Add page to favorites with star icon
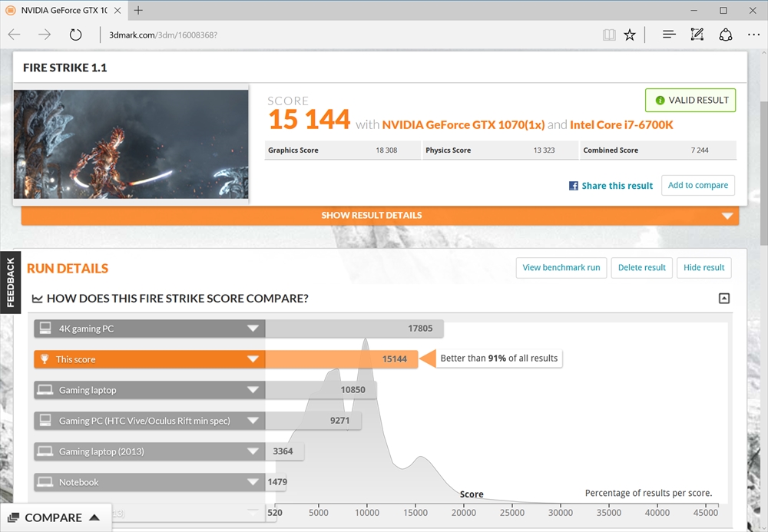This screenshot has width=768, height=532. tap(630, 35)
